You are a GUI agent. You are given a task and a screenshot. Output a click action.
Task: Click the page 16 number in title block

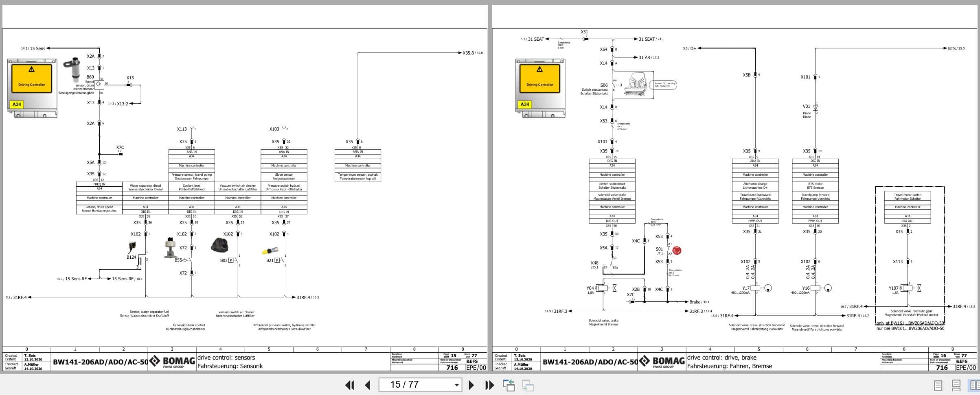[x=943, y=356]
